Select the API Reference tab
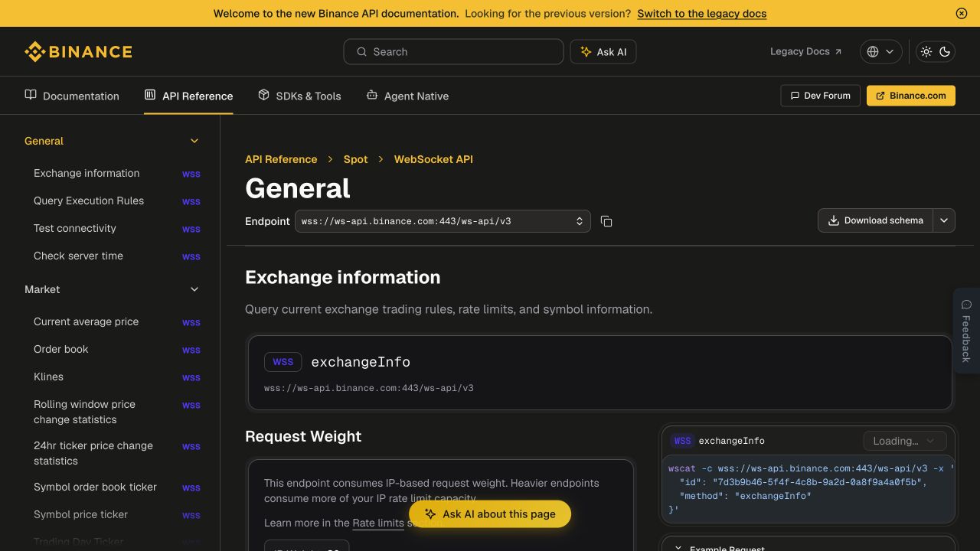Image resolution: width=980 pixels, height=551 pixels. [x=188, y=96]
